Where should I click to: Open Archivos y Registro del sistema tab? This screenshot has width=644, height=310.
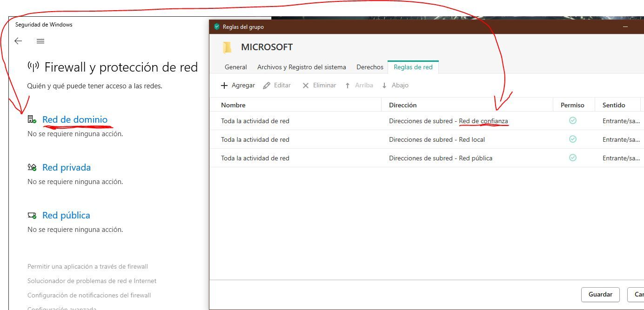tap(302, 67)
